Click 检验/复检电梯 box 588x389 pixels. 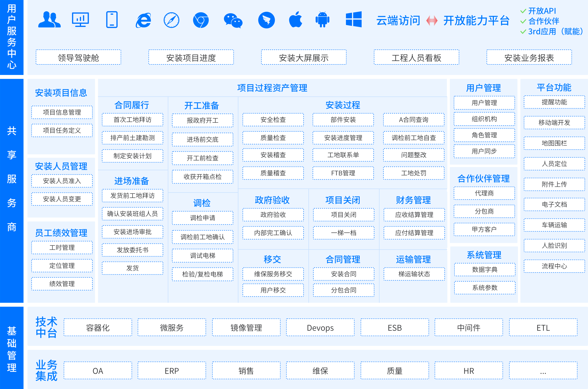tap(202, 274)
